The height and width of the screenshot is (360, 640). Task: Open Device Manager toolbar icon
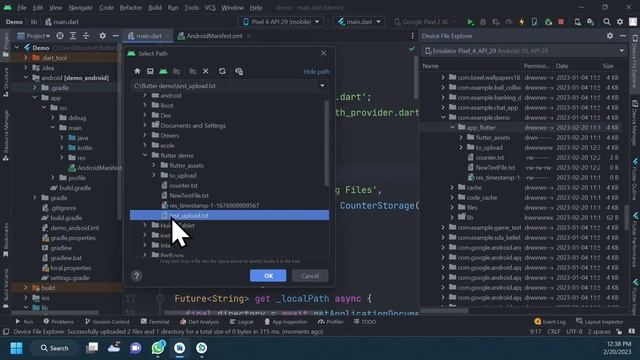click(578, 22)
